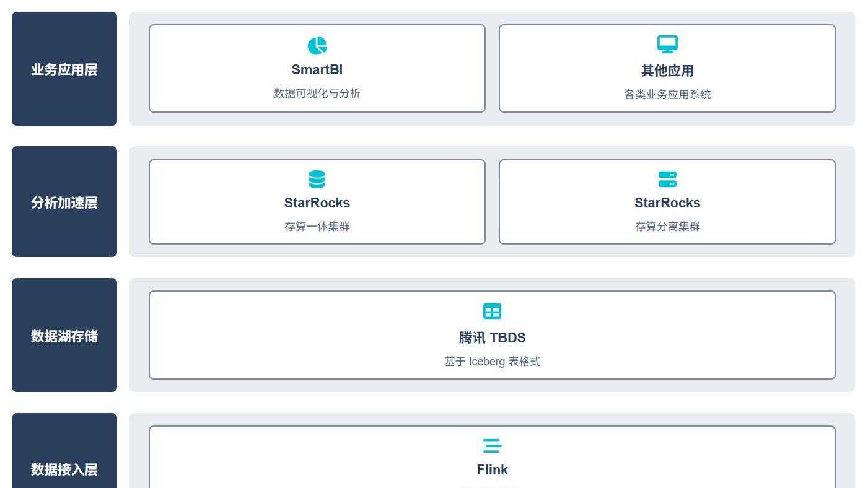Click the 基于 Iceberg 表格式 subtitle text
Viewport: 868px width, 488px height.
click(492, 361)
